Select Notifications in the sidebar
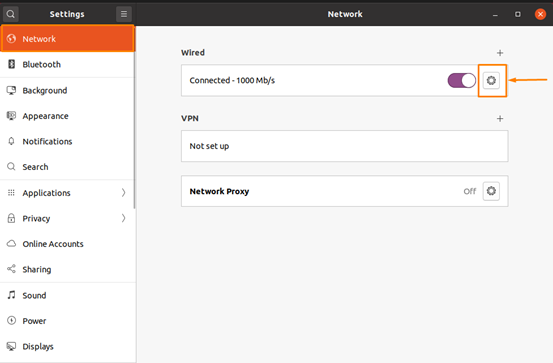This screenshot has height=363, width=553. coord(67,141)
